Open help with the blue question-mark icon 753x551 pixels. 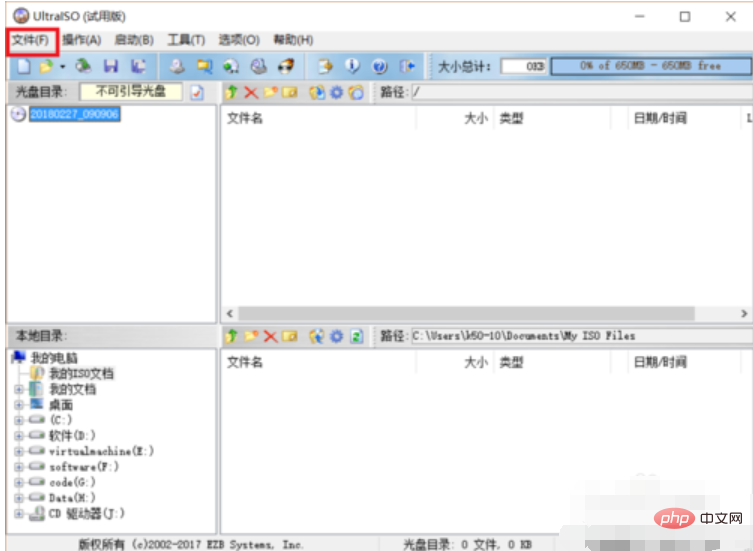tap(379, 66)
